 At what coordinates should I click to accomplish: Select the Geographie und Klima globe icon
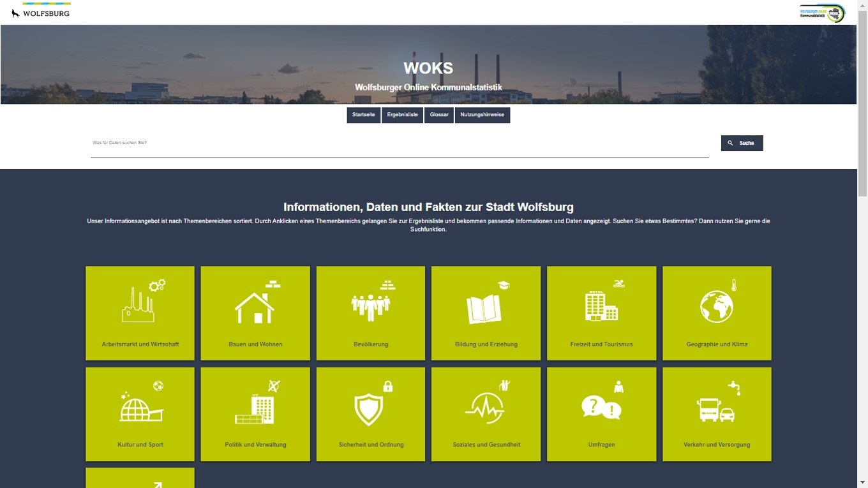(x=717, y=304)
